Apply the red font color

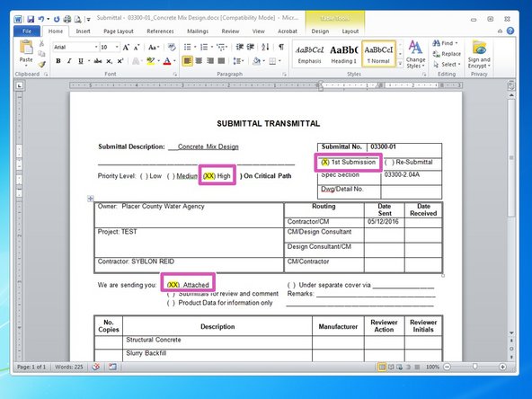[167, 61]
